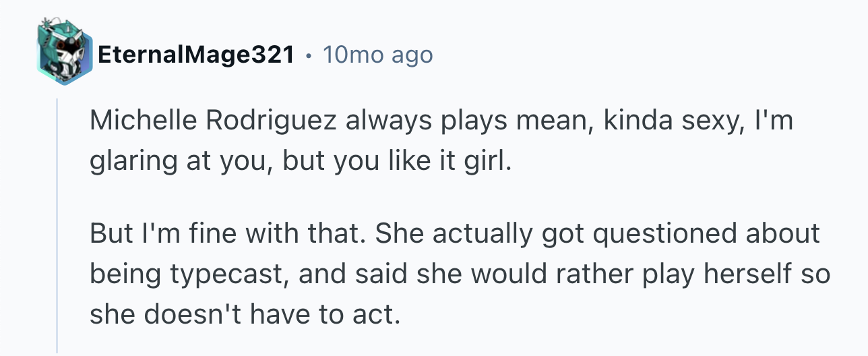
Task: Click the "10mo ago" comment timestamp
Action: pos(377,55)
